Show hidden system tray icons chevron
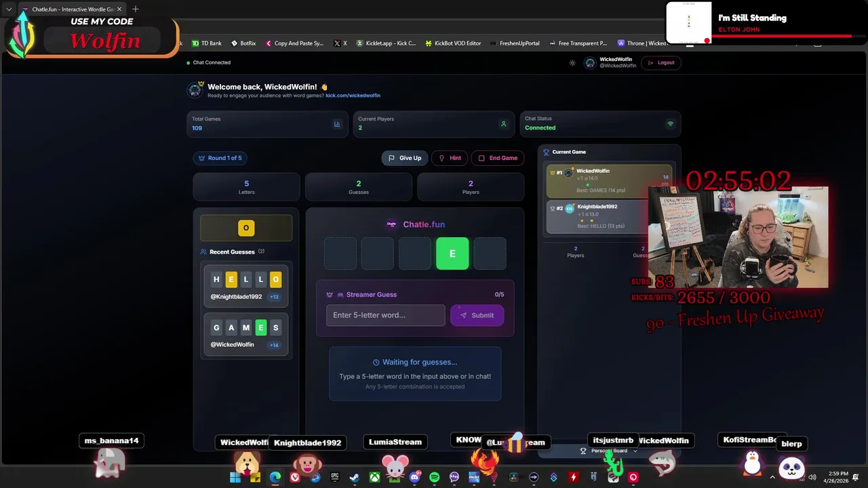This screenshot has height=488, width=868. point(772,477)
